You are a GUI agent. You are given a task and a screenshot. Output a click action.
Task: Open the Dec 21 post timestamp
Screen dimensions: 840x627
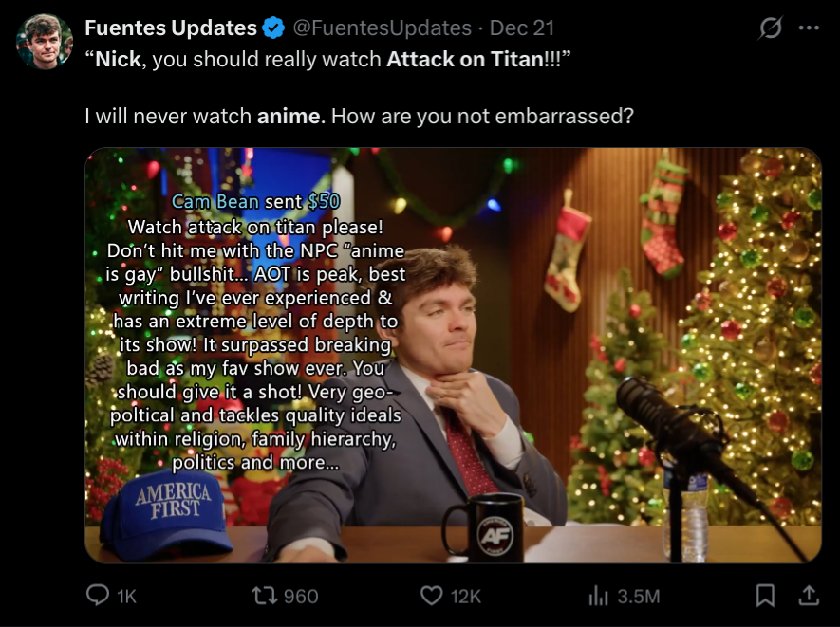(x=522, y=28)
